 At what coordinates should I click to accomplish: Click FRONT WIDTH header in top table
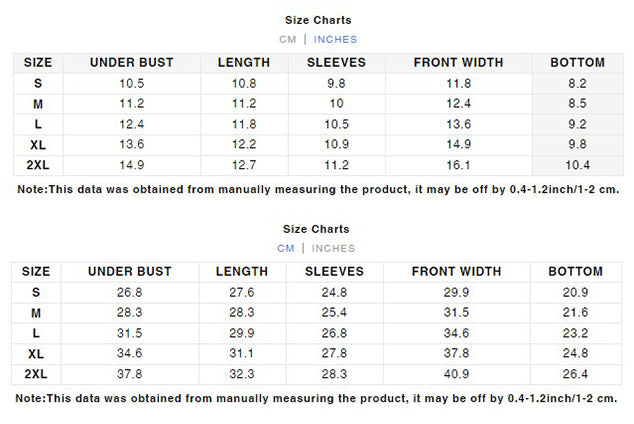(459, 63)
